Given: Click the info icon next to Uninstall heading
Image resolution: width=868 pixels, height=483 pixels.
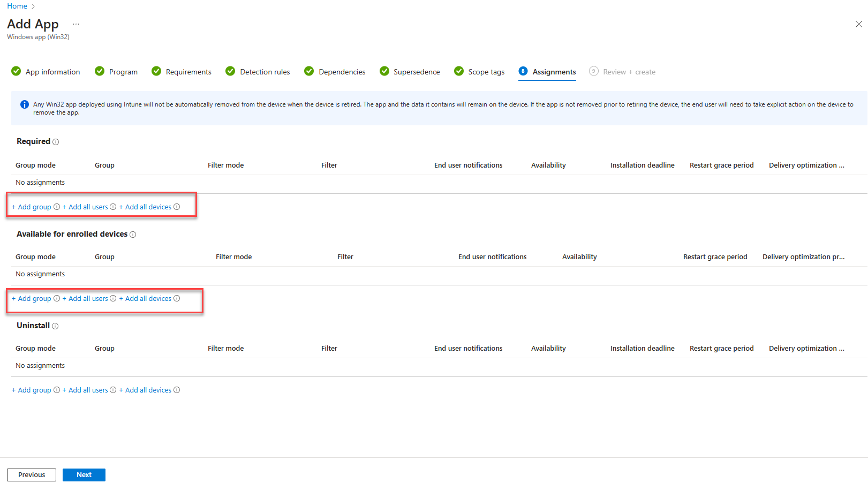Looking at the screenshot, I should [x=55, y=326].
